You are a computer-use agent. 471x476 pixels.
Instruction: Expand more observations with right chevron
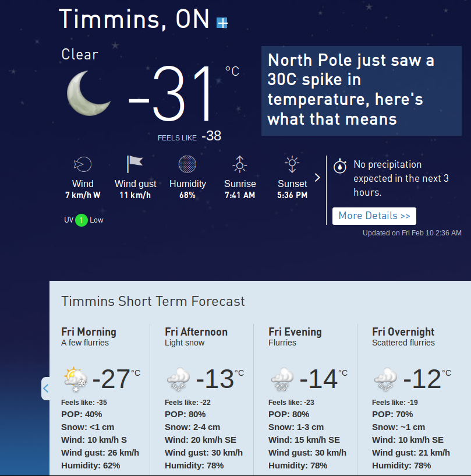tap(317, 178)
